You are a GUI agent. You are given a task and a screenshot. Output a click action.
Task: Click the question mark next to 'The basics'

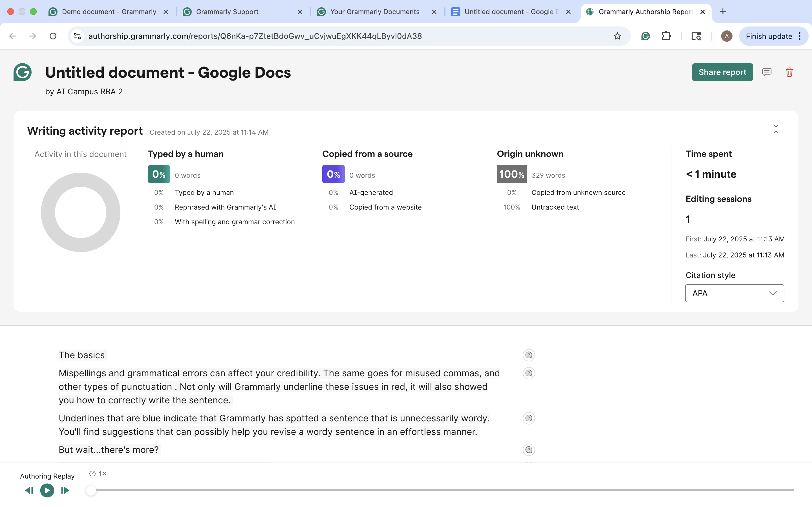click(528, 355)
